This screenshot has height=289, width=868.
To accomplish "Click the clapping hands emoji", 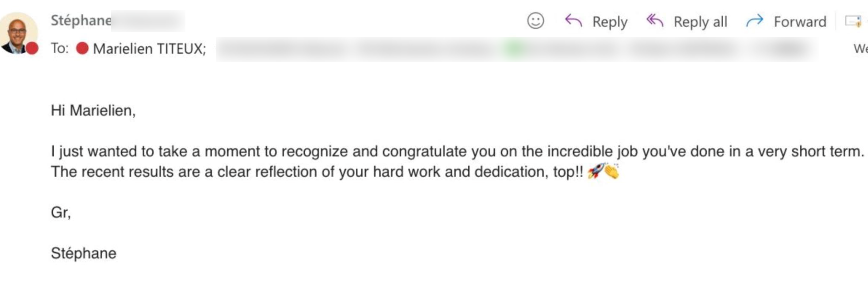I will 611,171.
